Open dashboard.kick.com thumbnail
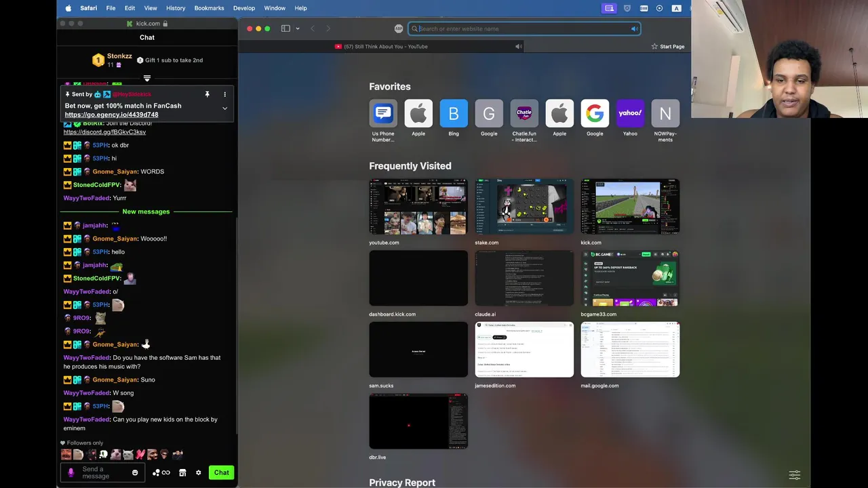The width and height of the screenshot is (868, 488). (418, 279)
